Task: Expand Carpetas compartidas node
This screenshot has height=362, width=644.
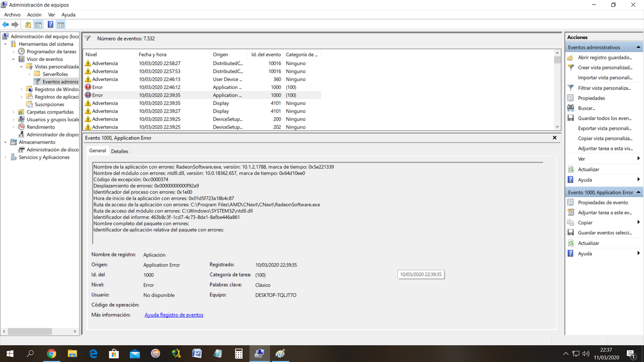Action: [x=14, y=112]
